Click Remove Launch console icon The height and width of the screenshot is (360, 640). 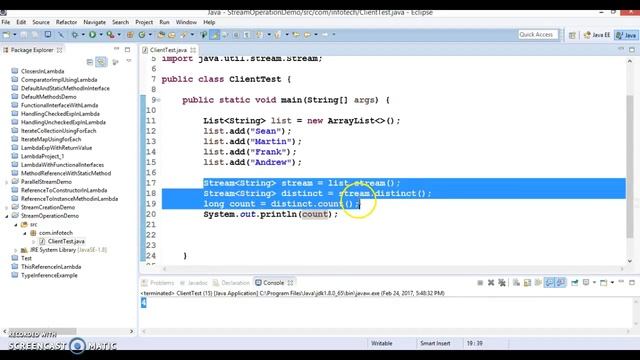[491, 282]
